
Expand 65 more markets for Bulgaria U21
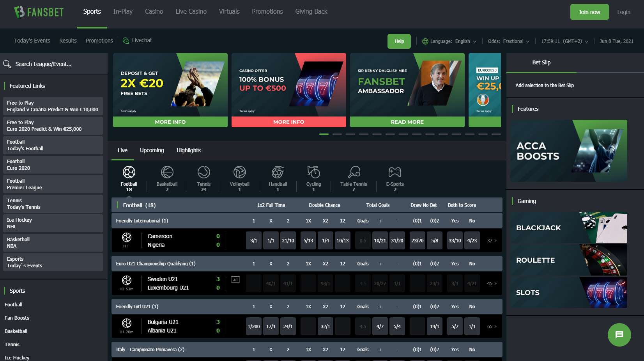492,327
